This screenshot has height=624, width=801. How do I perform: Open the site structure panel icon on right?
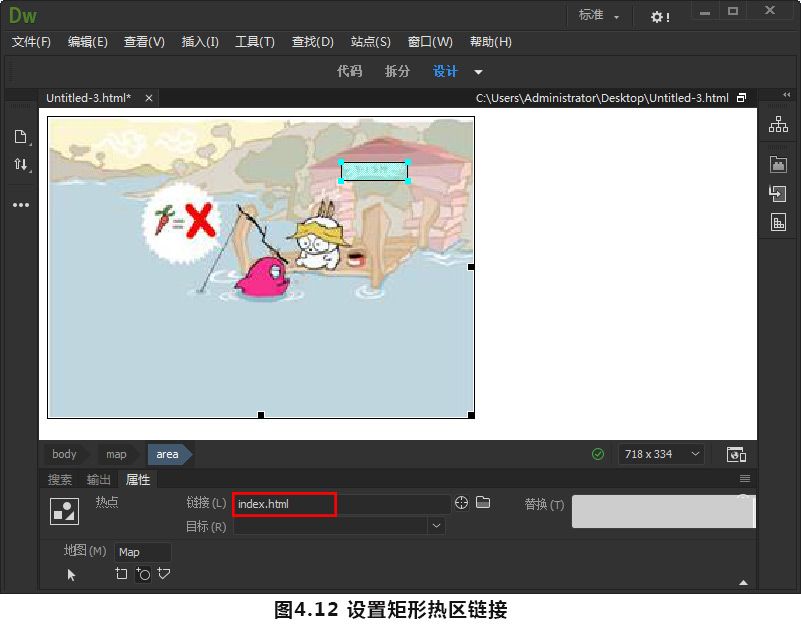[x=778, y=124]
